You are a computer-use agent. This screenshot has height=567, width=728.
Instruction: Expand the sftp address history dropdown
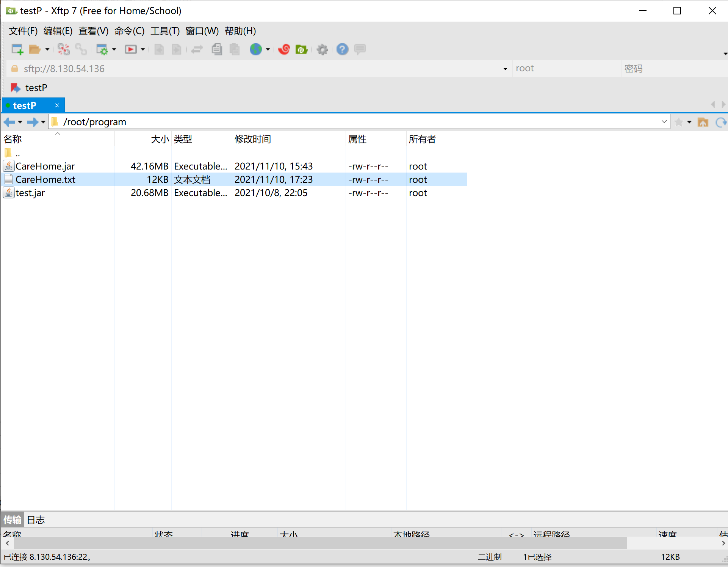(505, 69)
